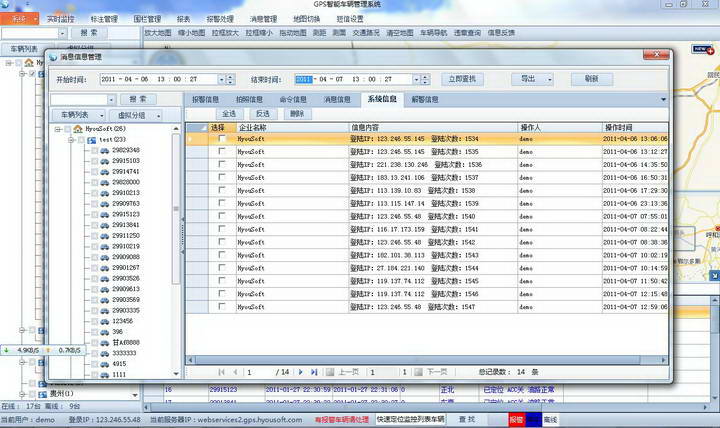Switch to the 消息信息 tab
This screenshot has width=720, height=428.
pyautogui.click(x=337, y=100)
